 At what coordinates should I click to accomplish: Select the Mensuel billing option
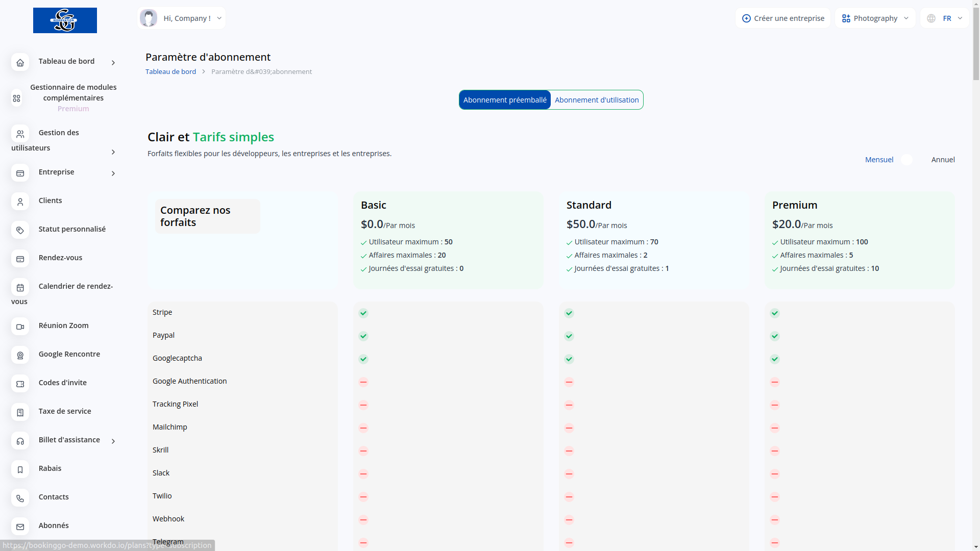coord(878,160)
